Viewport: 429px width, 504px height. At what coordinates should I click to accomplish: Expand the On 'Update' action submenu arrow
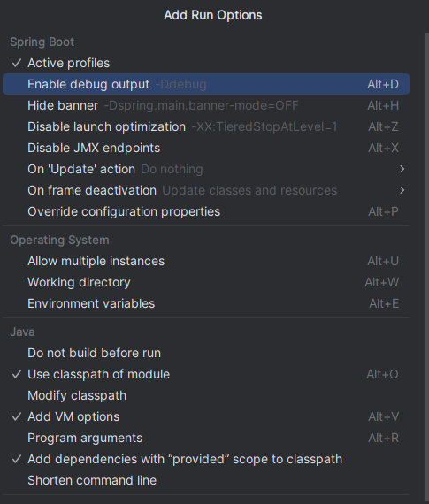[x=402, y=169]
